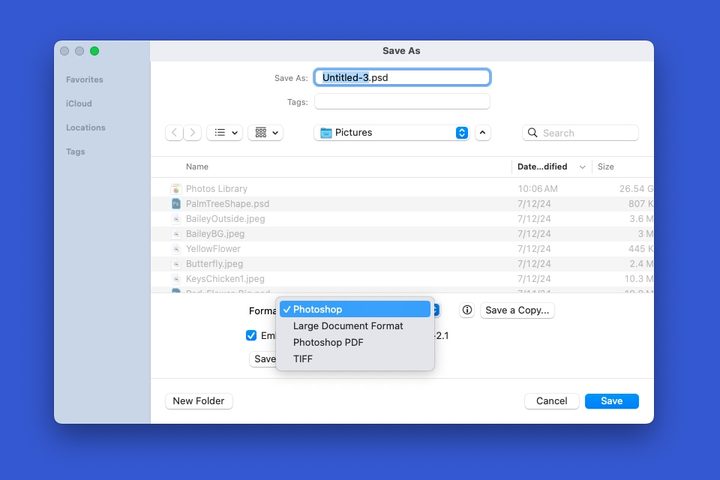Click the 7/12/24 date for PalmTreeShape.psd
The height and width of the screenshot is (480, 720).
[534, 203]
